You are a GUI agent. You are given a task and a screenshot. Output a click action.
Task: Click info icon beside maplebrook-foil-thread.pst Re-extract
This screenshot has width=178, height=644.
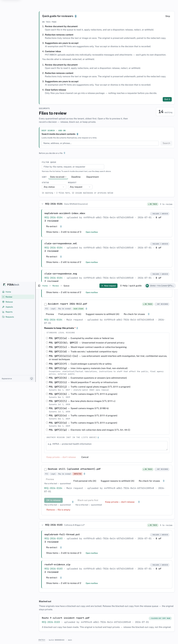coord(61,547)
